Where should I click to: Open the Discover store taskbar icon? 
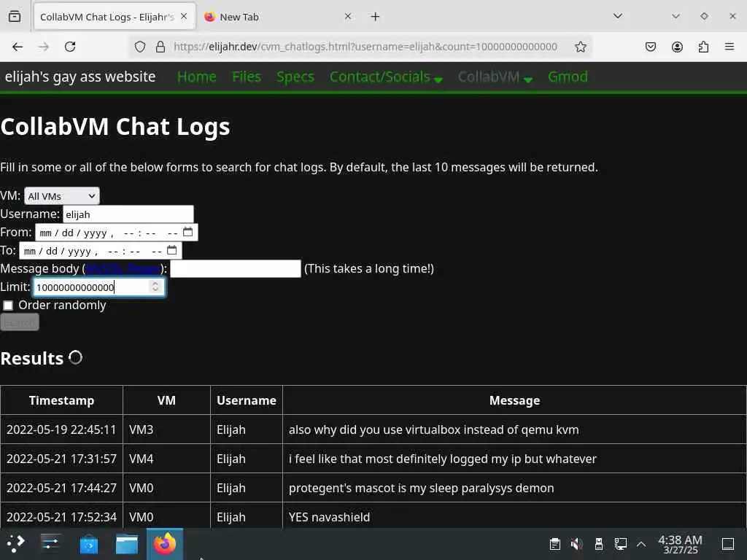[88, 544]
